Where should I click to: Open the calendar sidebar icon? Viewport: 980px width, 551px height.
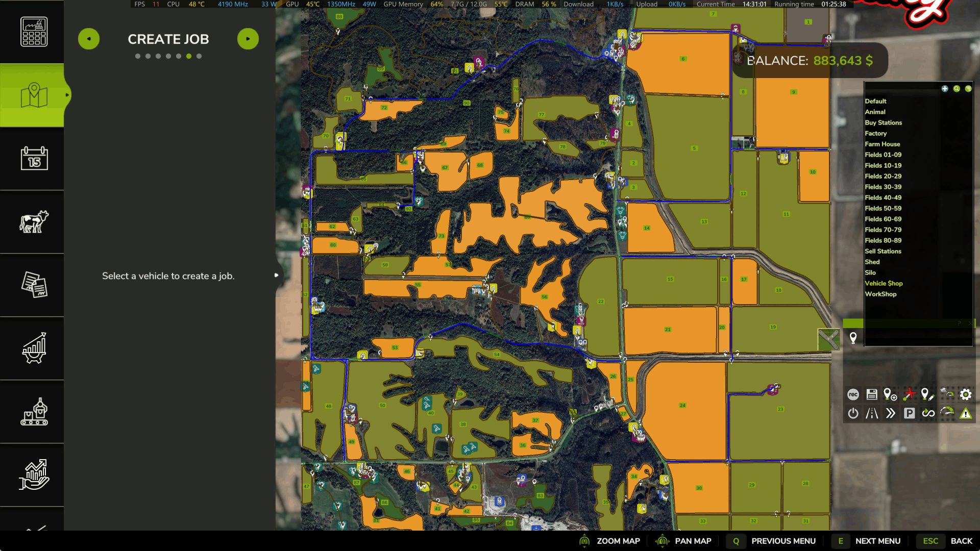click(x=34, y=158)
